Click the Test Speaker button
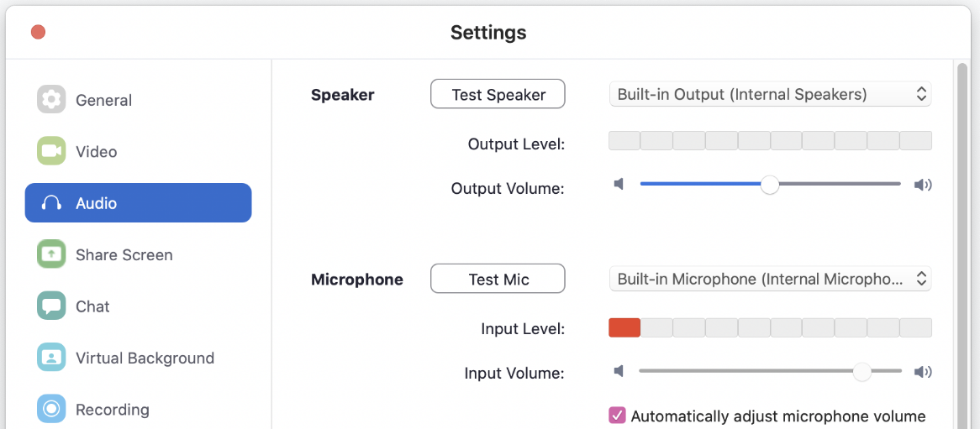This screenshot has height=429, width=980. click(x=498, y=94)
